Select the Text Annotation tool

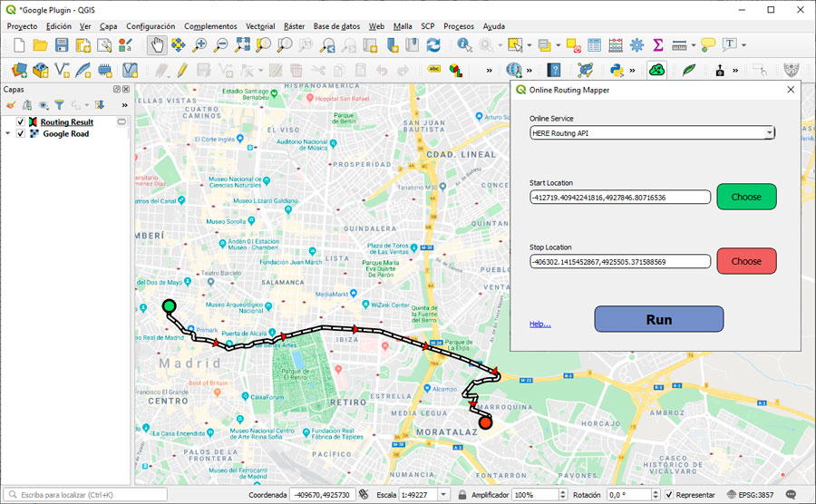click(x=730, y=44)
